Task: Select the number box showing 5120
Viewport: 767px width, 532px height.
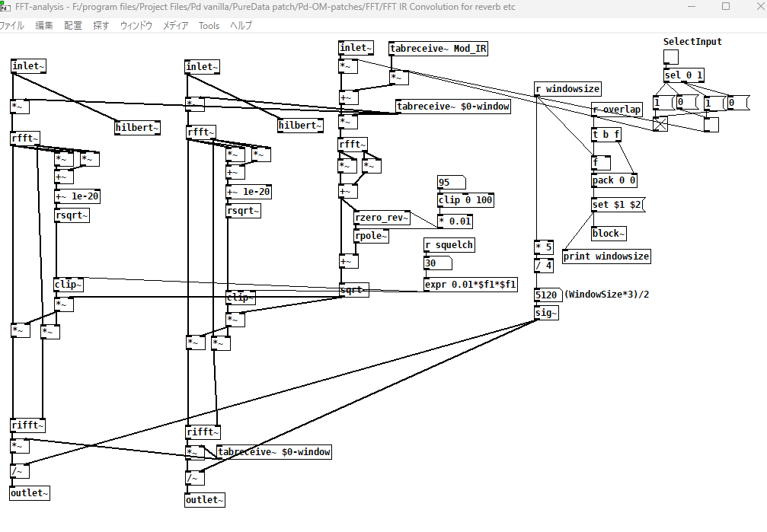Action: click(x=548, y=295)
